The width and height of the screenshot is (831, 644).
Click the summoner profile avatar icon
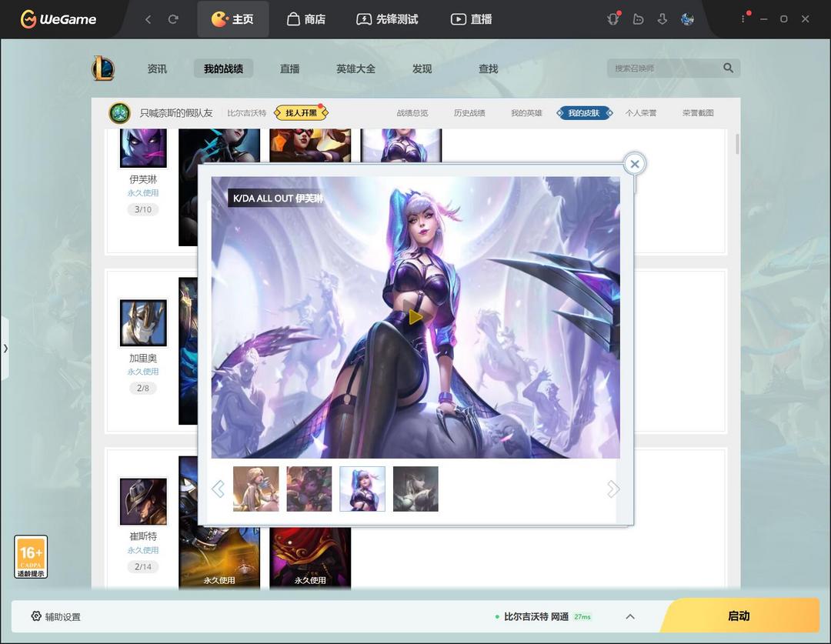pos(120,113)
